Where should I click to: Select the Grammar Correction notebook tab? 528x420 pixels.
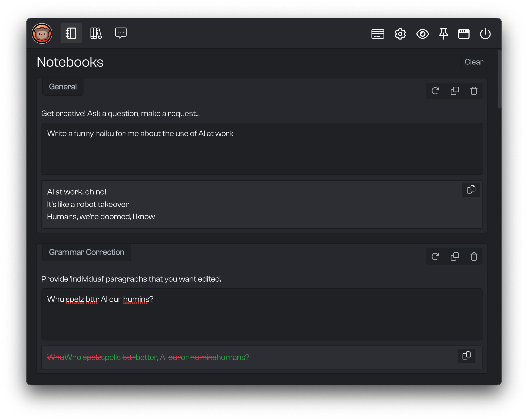(x=86, y=252)
